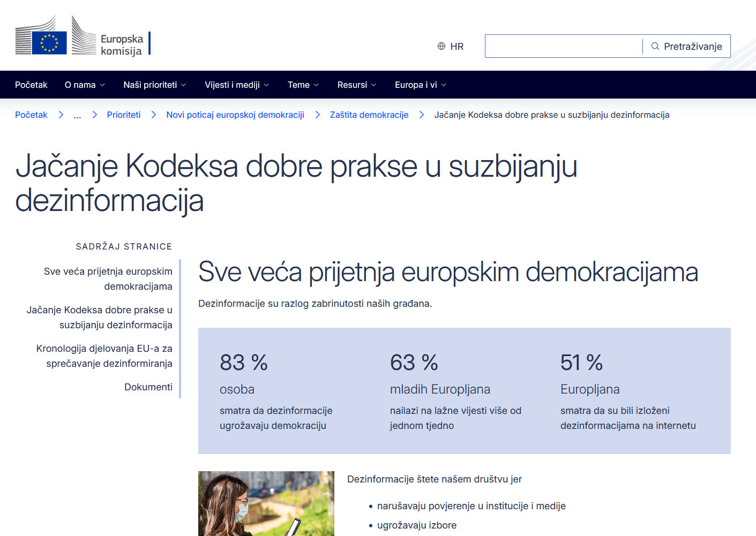The image size is (756, 536).
Task: Open the "Vijesti i mediji" menu
Action: point(236,85)
